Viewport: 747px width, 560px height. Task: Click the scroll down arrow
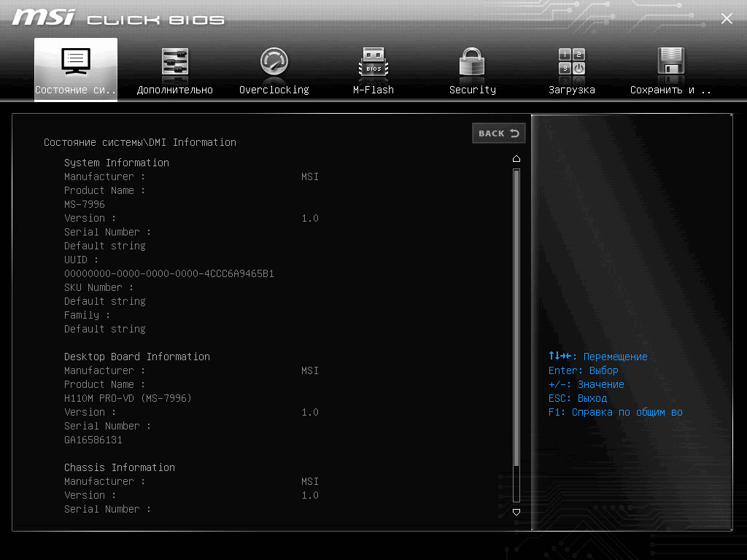[x=516, y=512]
